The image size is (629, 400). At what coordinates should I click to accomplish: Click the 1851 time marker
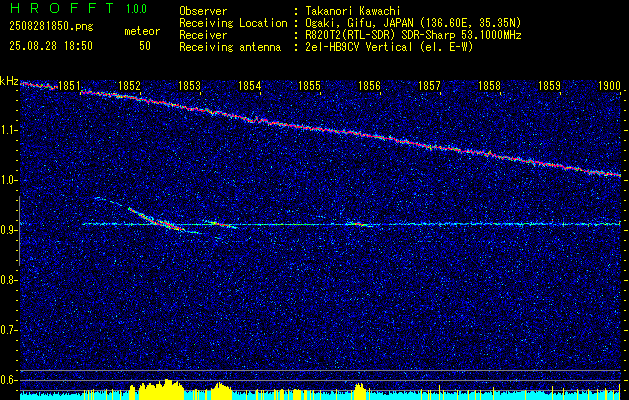(69, 86)
